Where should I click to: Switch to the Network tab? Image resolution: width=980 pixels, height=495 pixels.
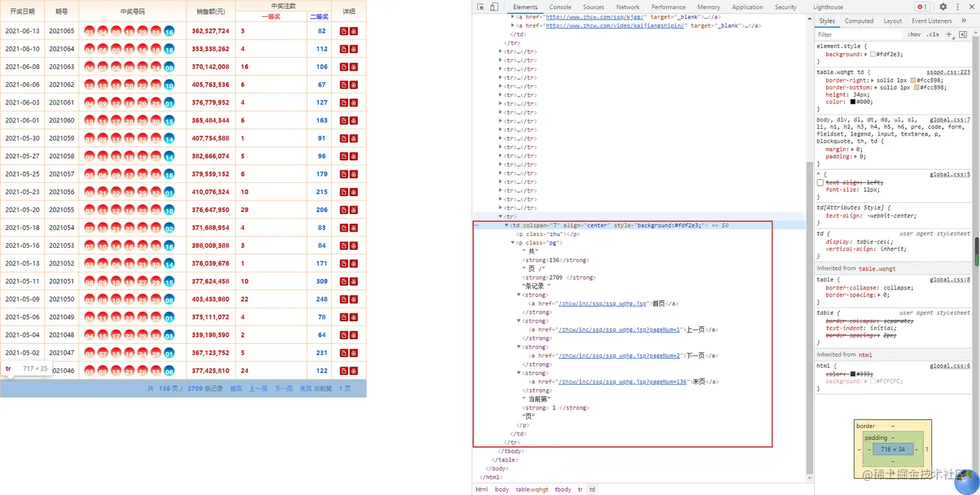pyautogui.click(x=627, y=7)
